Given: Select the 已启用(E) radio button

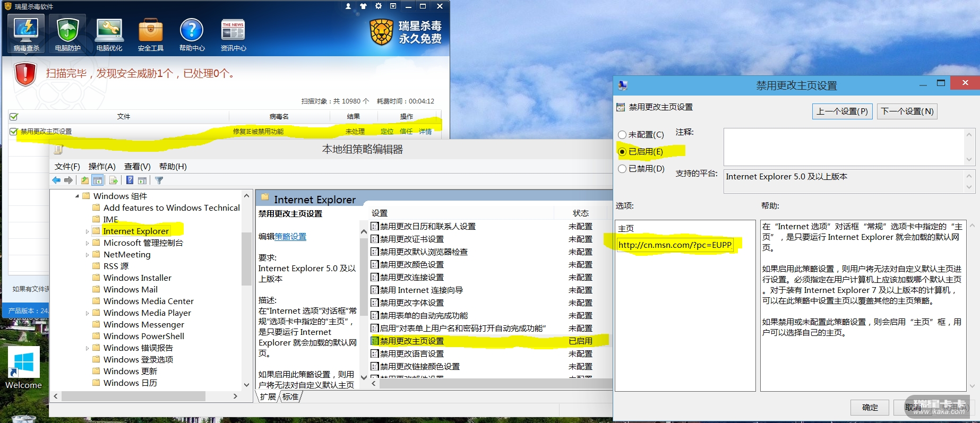Looking at the screenshot, I should pos(622,152).
